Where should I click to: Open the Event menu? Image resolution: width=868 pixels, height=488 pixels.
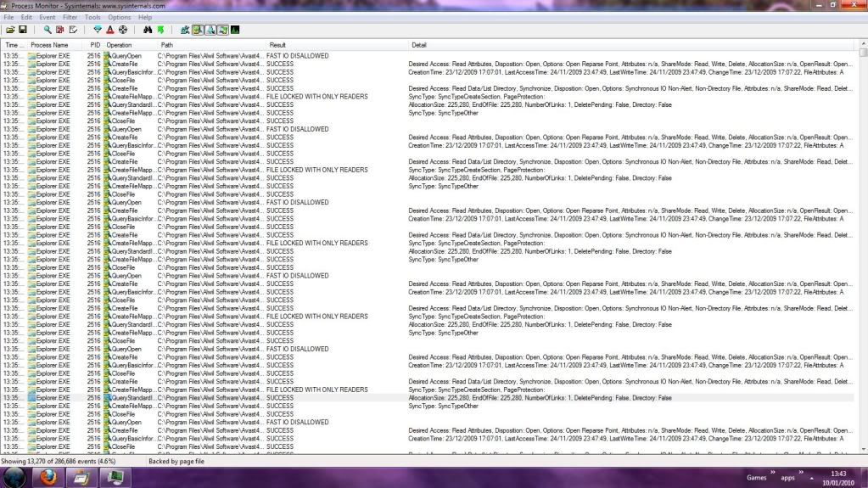point(47,17)
